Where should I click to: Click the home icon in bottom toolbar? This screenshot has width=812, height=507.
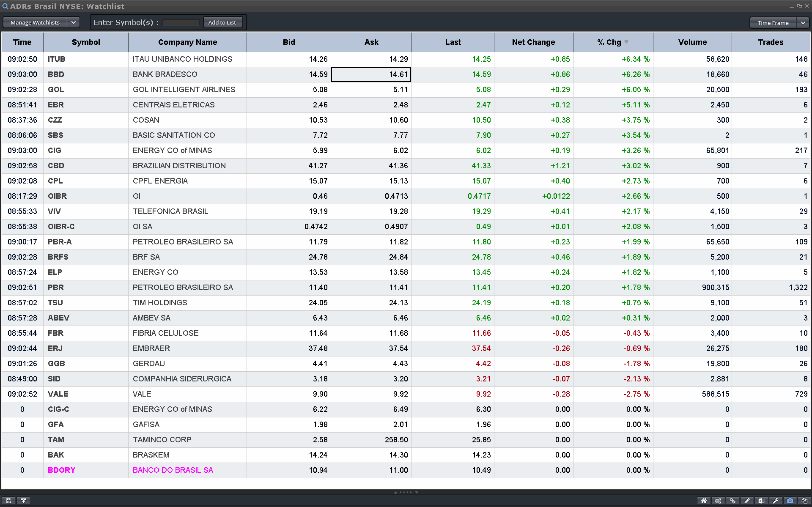tap(704, 501)
